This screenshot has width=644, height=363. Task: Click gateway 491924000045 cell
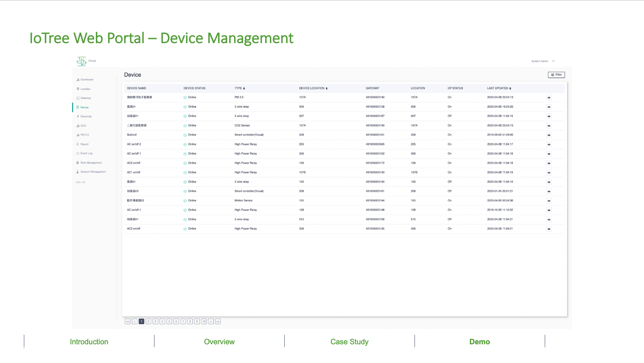click(x=375, y=144)
